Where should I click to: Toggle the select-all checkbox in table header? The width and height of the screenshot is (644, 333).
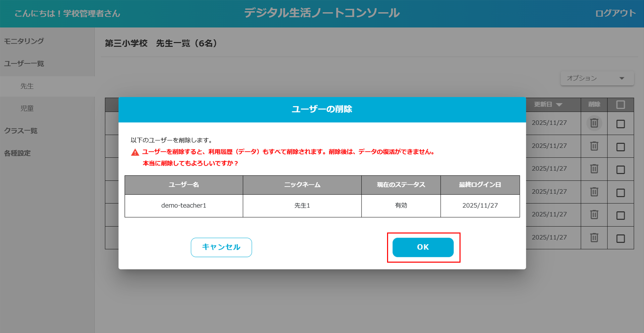pos(621,105)
